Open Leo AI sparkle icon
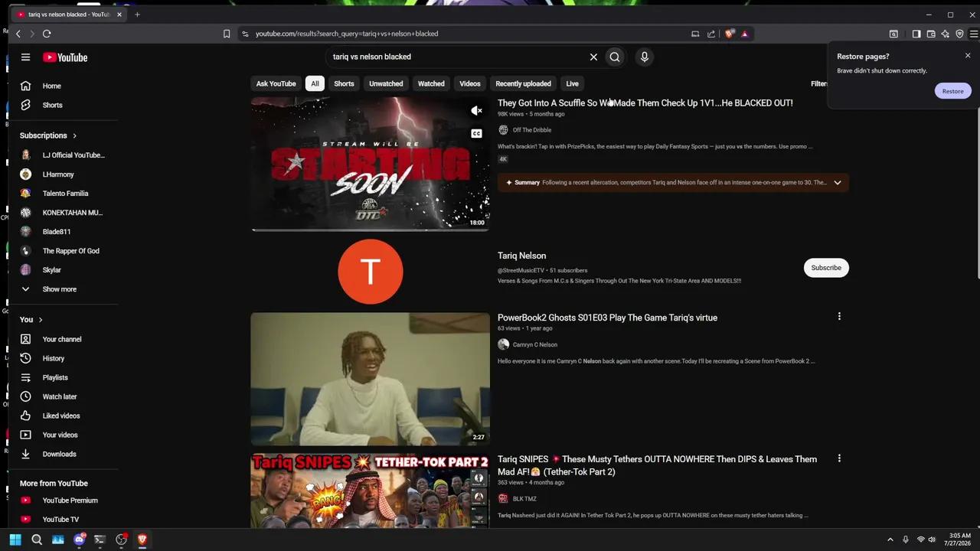Screen dimensions: 980x551 pos(946,34)
